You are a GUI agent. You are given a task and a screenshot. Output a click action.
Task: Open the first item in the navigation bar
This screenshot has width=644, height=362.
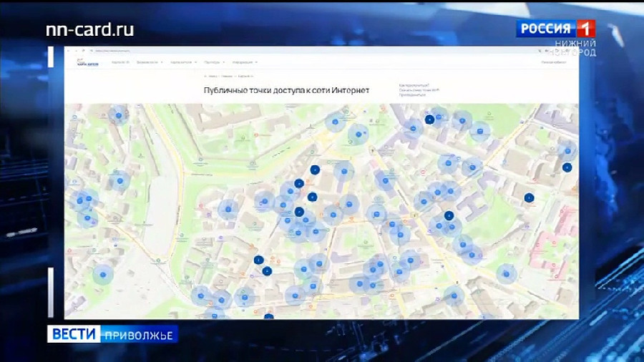point(120,63)
